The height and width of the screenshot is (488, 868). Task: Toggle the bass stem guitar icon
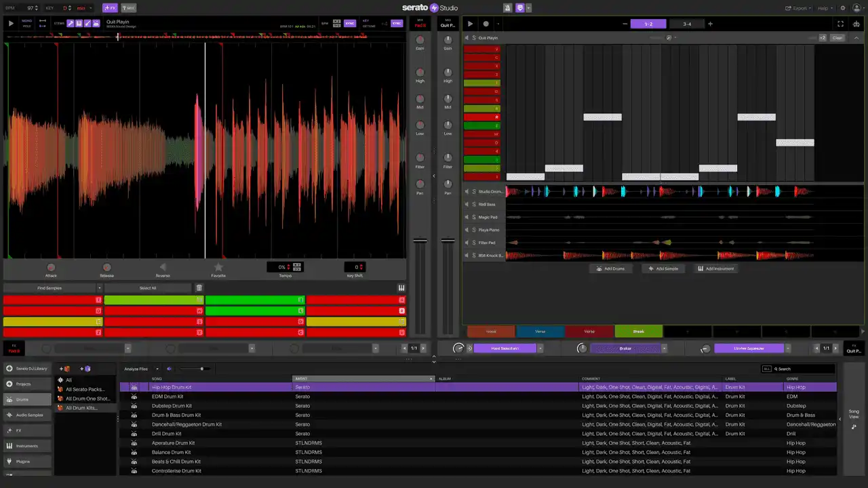pos(88,23)
